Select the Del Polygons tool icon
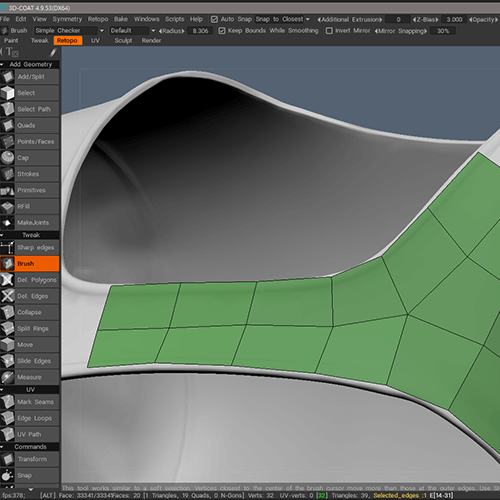The width and height of the screenshot is (500, 500). (x=7, y=280)
